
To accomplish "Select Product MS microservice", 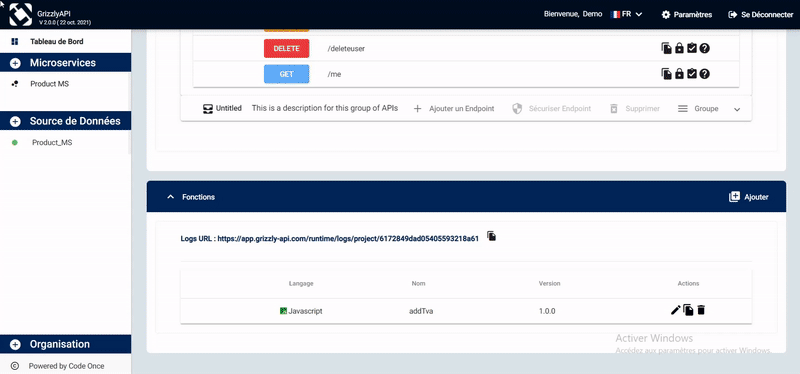I will (x=49, y=84).
